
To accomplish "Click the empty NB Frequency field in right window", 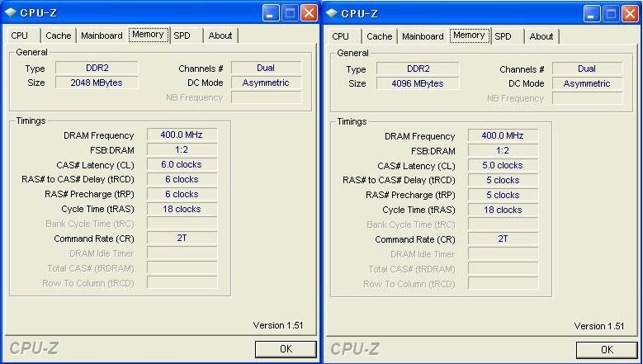I will point(587,98).
